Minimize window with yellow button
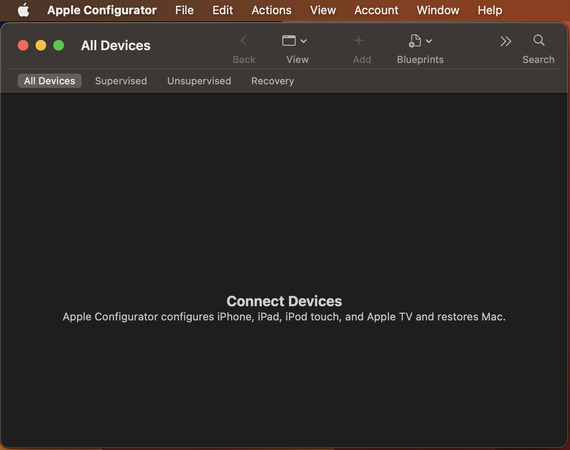Screen dimensions: 570x450 (41, 45)
